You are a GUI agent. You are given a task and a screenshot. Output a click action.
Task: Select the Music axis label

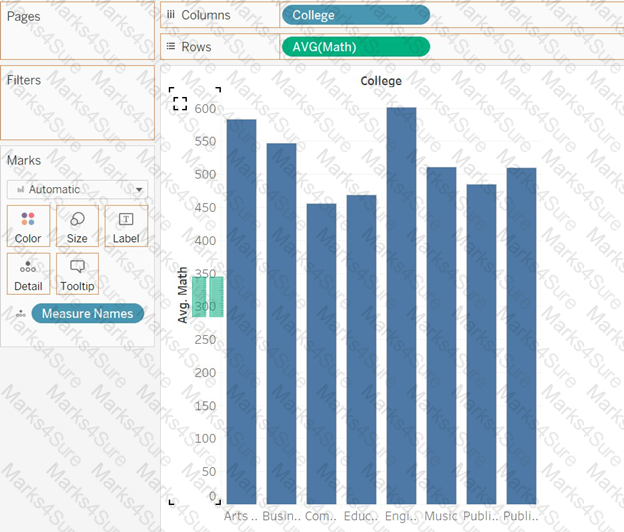[x=441, y=516]
